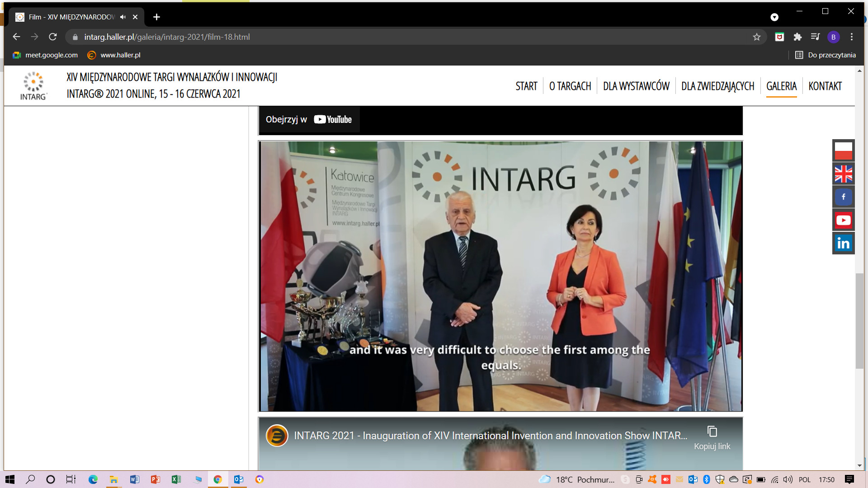Click the INTARG logo in header

click(x=33, y=86)
